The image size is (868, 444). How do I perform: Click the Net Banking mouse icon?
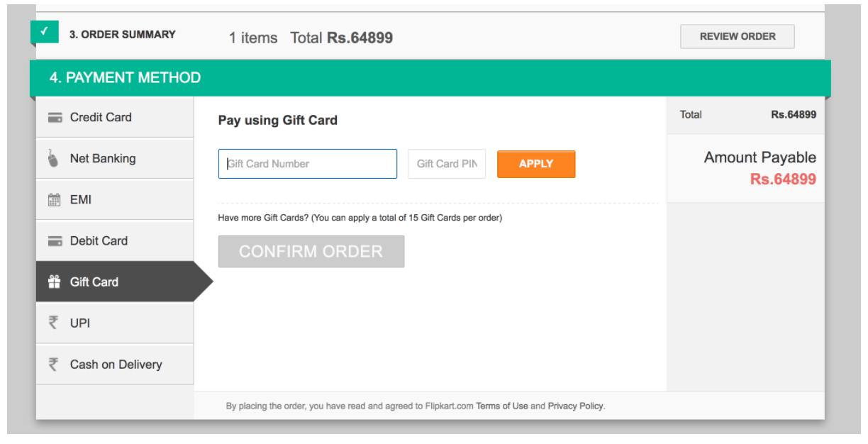point(54,159)
